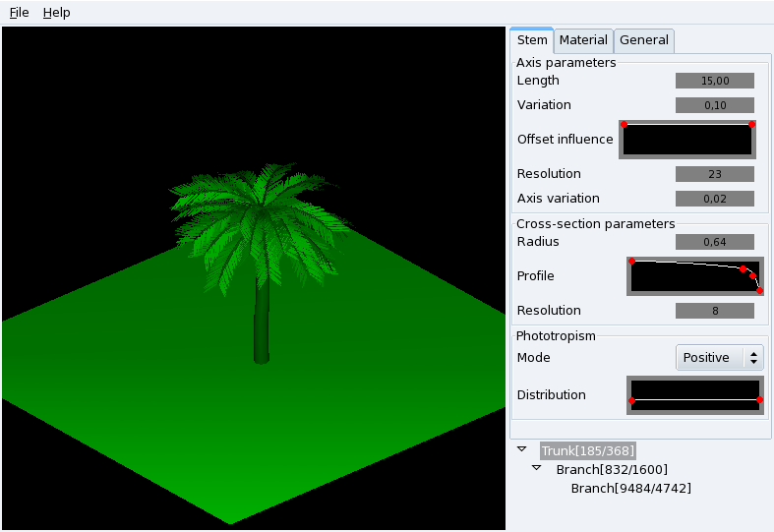Click the Radius value field

tap(715, 242)
